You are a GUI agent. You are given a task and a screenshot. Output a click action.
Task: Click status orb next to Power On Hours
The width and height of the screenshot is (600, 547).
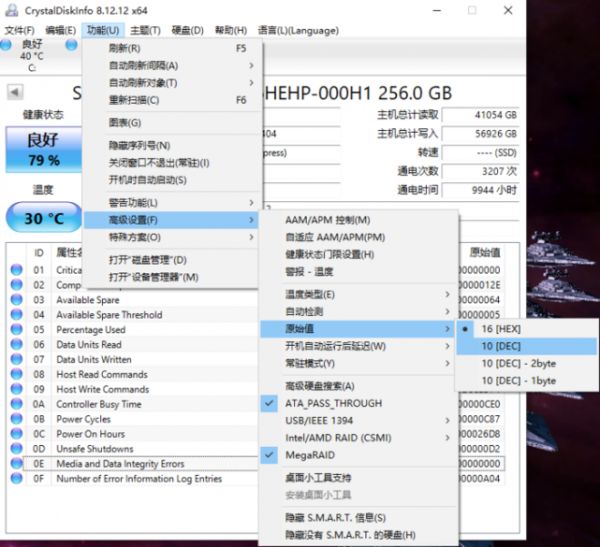pos(16,434)
